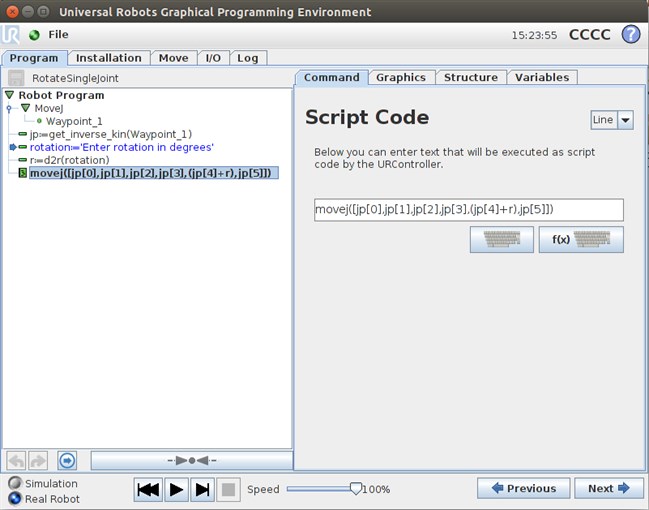This screenshot has width=649, height=510.
Task: Select the Waypoint_1 tree item
Action: pos(74,121)
